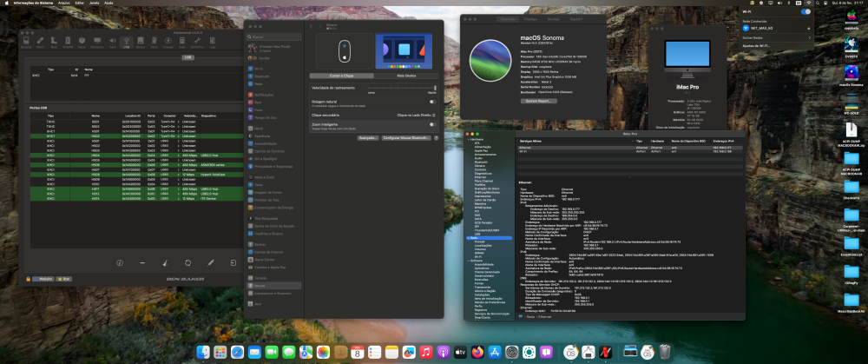Image resolution: width=868 pixels, height=364 pixels.
Task: Select the USB icon in Hackintool toolbar
Action: pos(126,42)
